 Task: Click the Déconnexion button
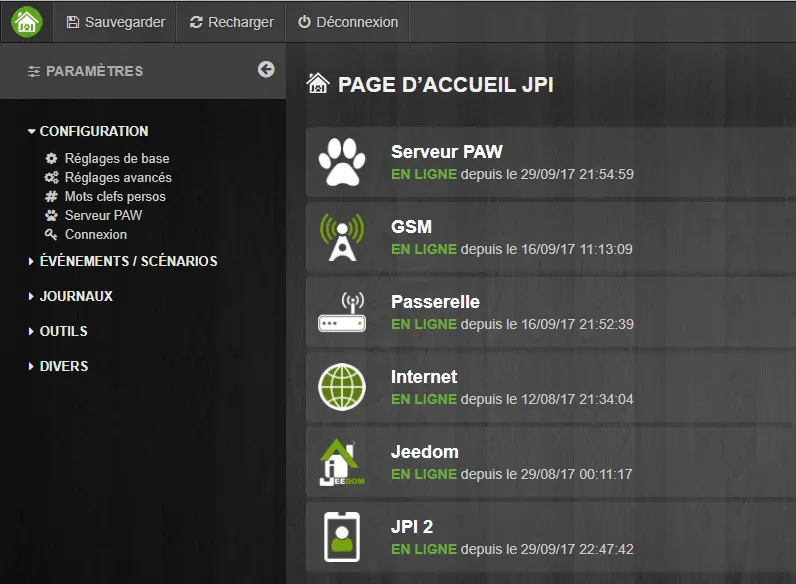point(348,22)
